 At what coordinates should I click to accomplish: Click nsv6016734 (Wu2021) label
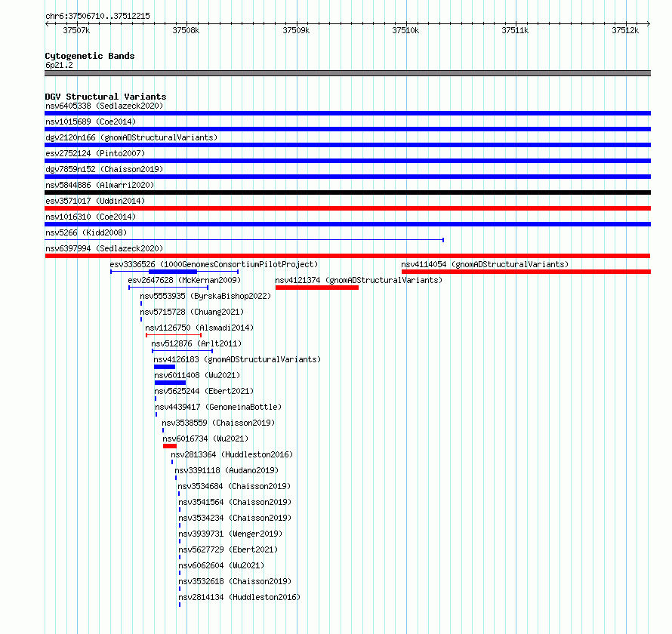point(205,439)
